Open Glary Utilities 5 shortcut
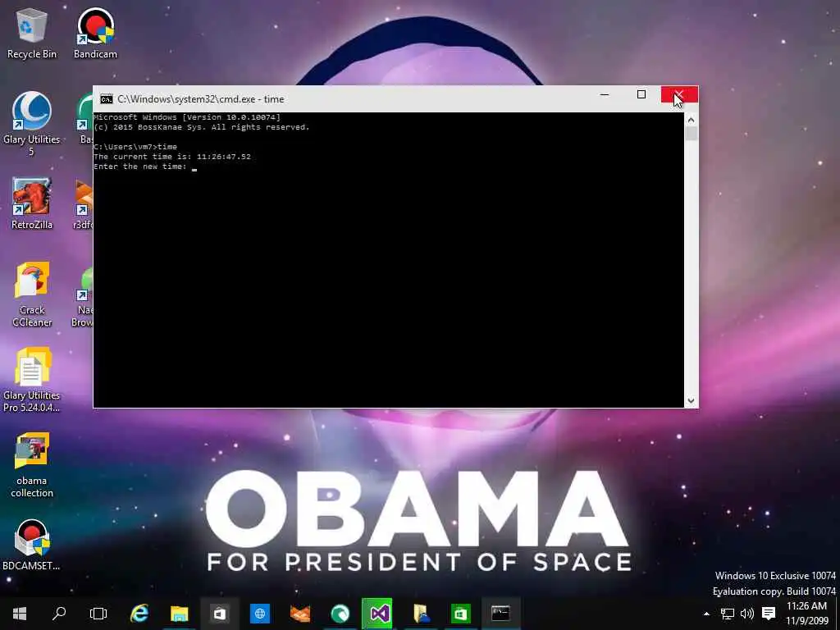The height and width of the screenshot is (630, 840). [x=32, y=124]
